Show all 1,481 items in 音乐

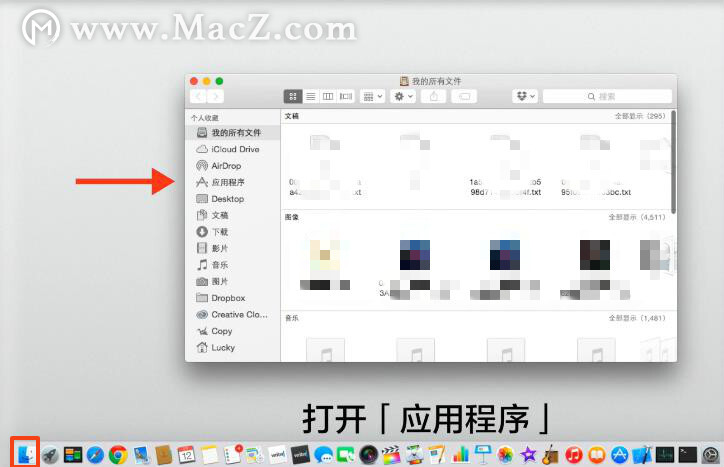(x=637, y=318)
